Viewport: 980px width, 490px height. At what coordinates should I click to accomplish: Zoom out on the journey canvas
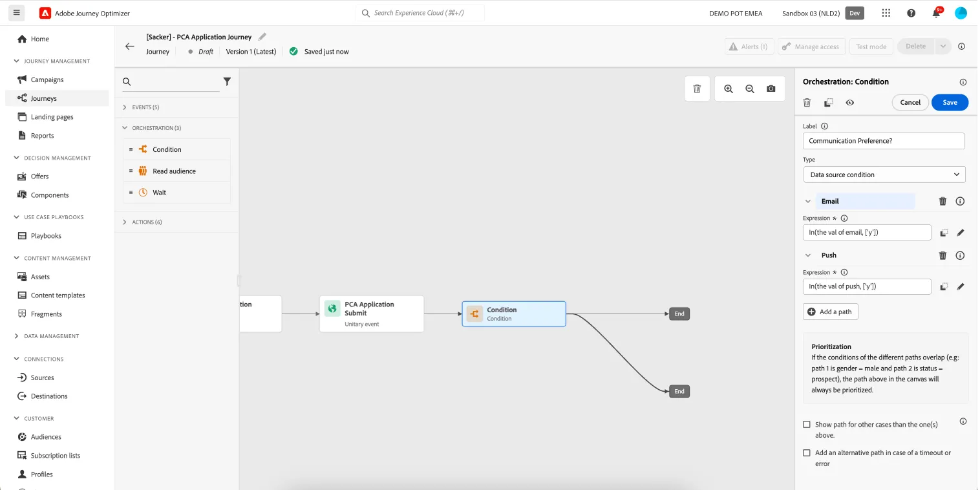click(x=750, y=89)
